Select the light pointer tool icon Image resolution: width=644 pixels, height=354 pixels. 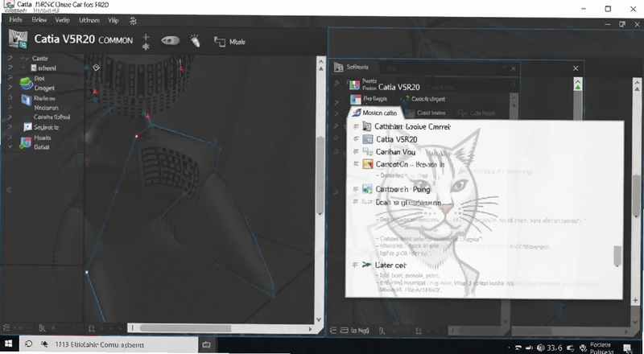click(x=195, y=41)
